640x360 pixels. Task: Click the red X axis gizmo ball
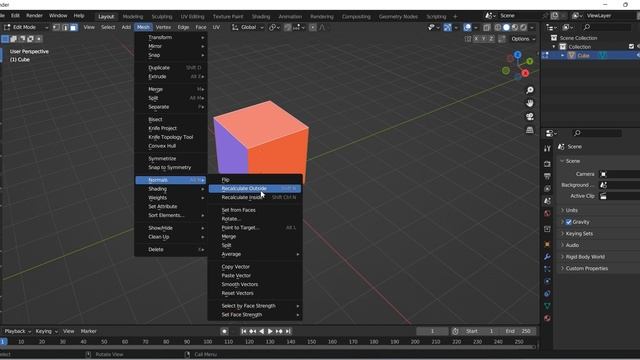(x=525, y=73)
